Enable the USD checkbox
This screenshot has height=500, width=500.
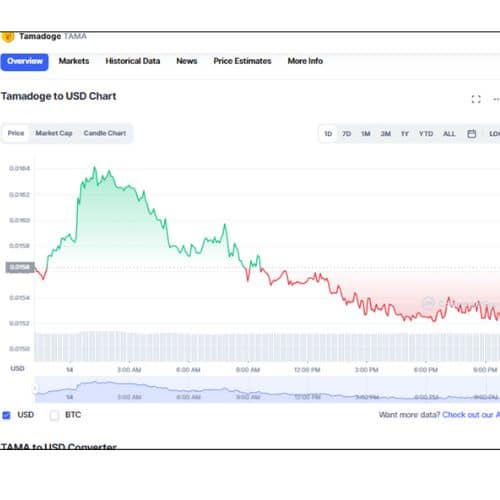(7, 415)
